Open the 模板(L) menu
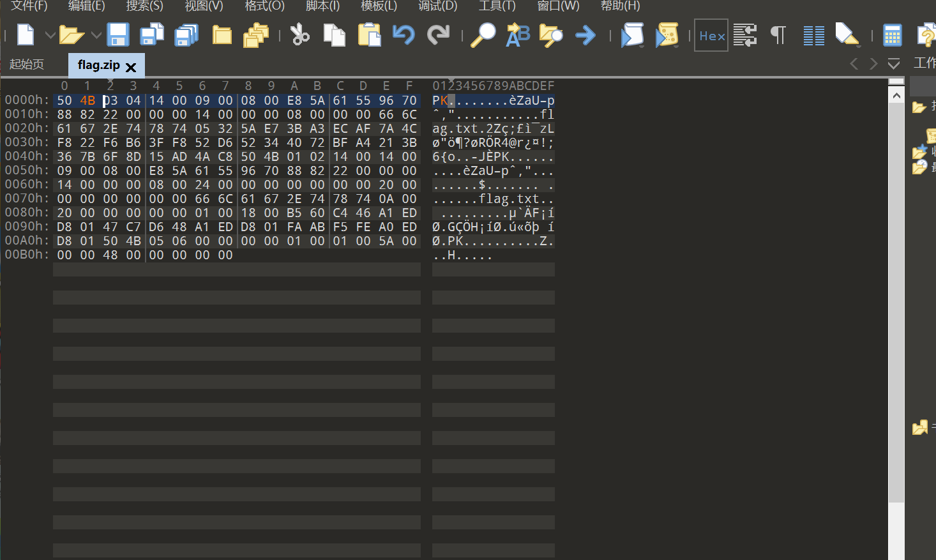The width and height of the screenshot is (936, 560). 379,6
